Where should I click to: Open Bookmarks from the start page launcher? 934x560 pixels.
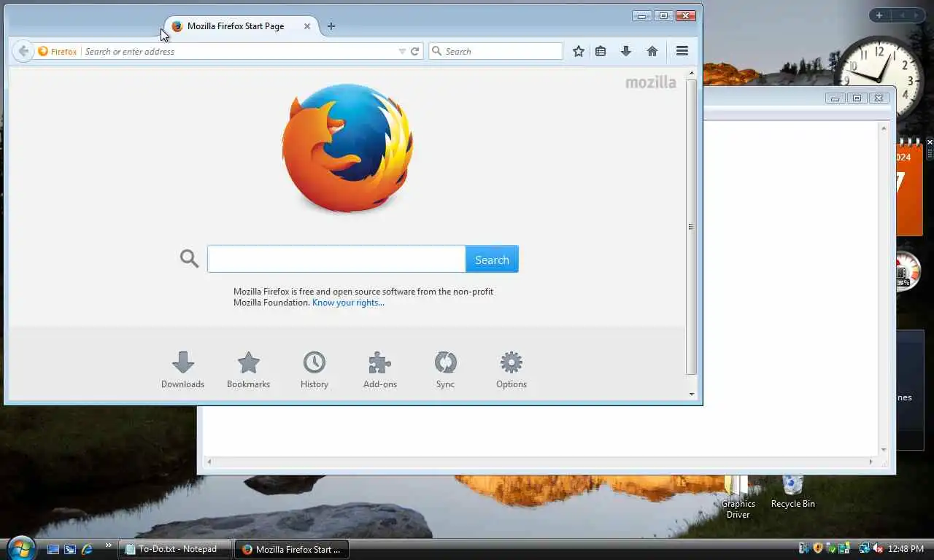pos(249,370)
